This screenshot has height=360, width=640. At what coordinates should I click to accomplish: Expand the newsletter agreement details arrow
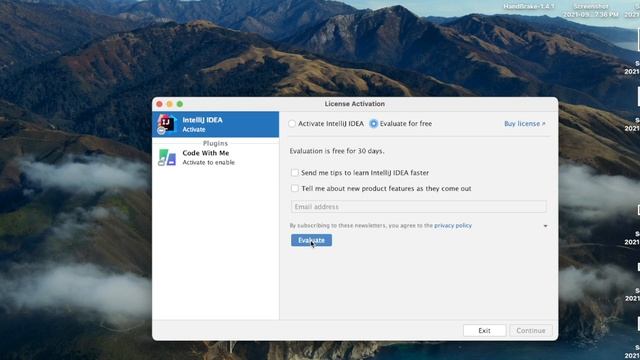click(x=545, y=226)
